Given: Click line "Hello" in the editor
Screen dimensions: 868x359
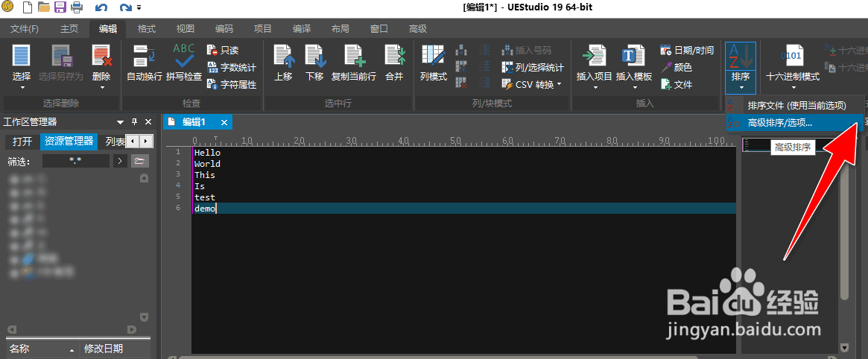Looking at the screenshot, I should click(x=207, y=153).
